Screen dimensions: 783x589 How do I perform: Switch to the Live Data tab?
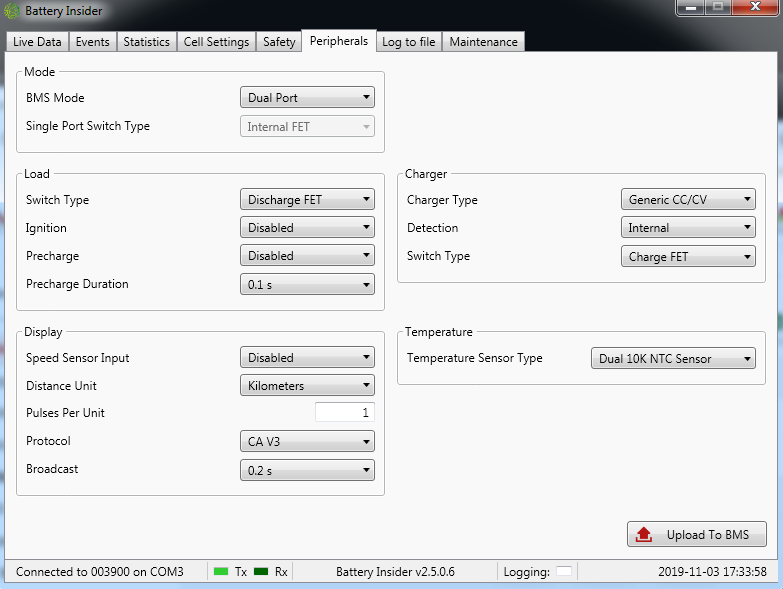(x=37, y=42)
